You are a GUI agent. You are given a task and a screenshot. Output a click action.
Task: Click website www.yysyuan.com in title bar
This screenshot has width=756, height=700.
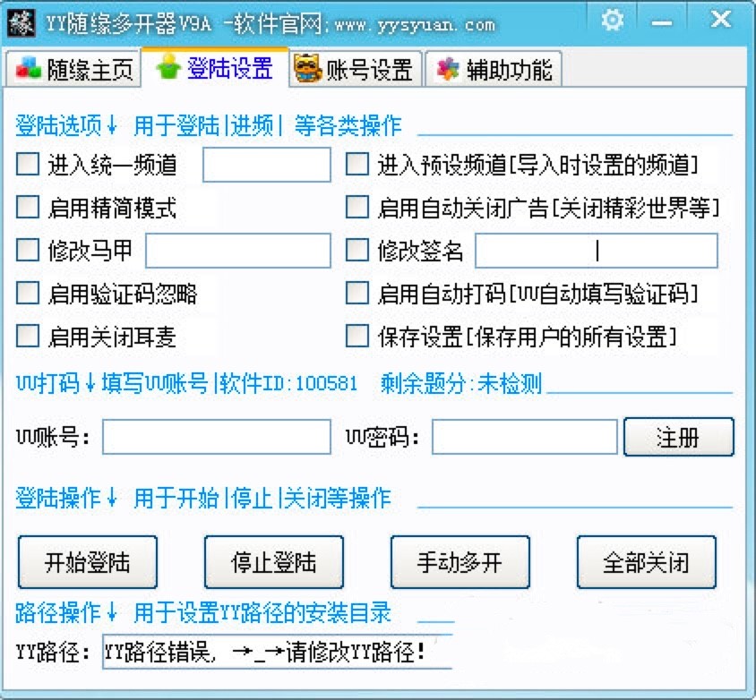tap(415, 25)
